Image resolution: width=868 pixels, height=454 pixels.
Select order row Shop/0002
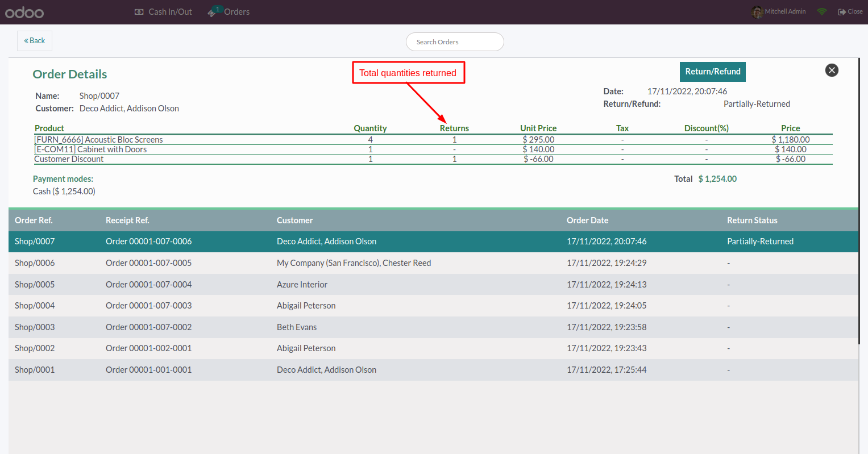pyautogui.click(x=433, y=348)
